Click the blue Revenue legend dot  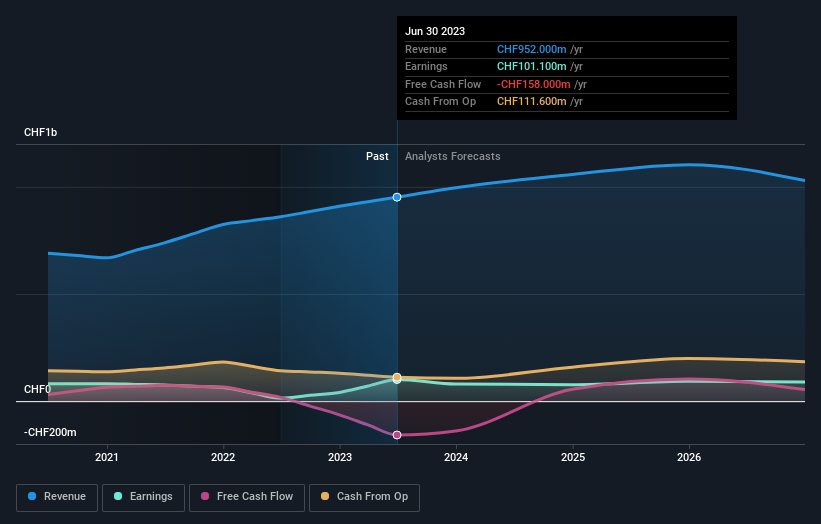tap(32, 496)
